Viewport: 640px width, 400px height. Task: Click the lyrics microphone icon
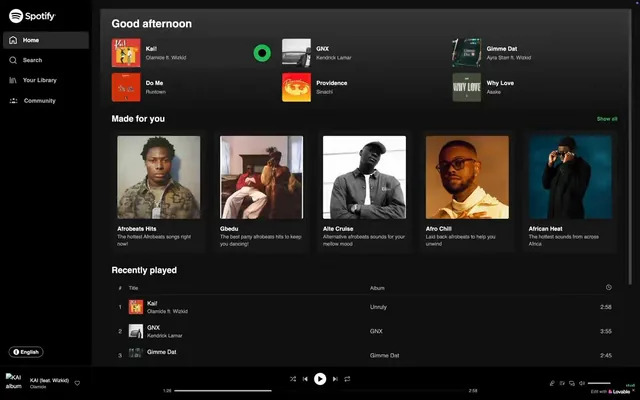point(552,383)
